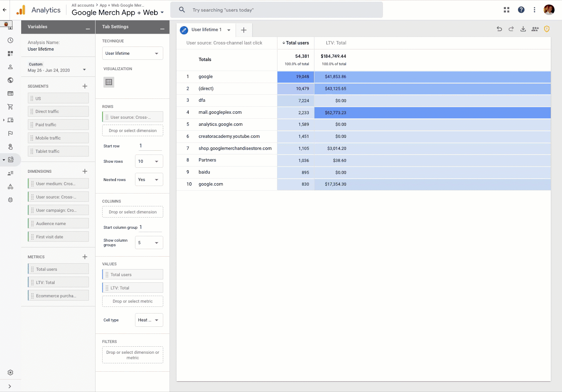This screenshot has width=562, height=392.
Task: Select the table visualization icon
Action: pyautogui.click(x=109, y=82)
